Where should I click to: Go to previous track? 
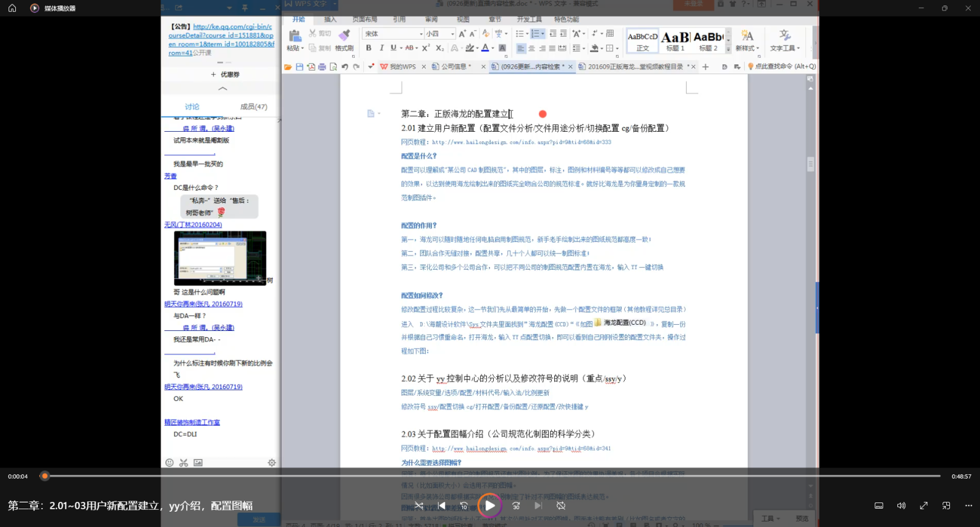(442, 506)
